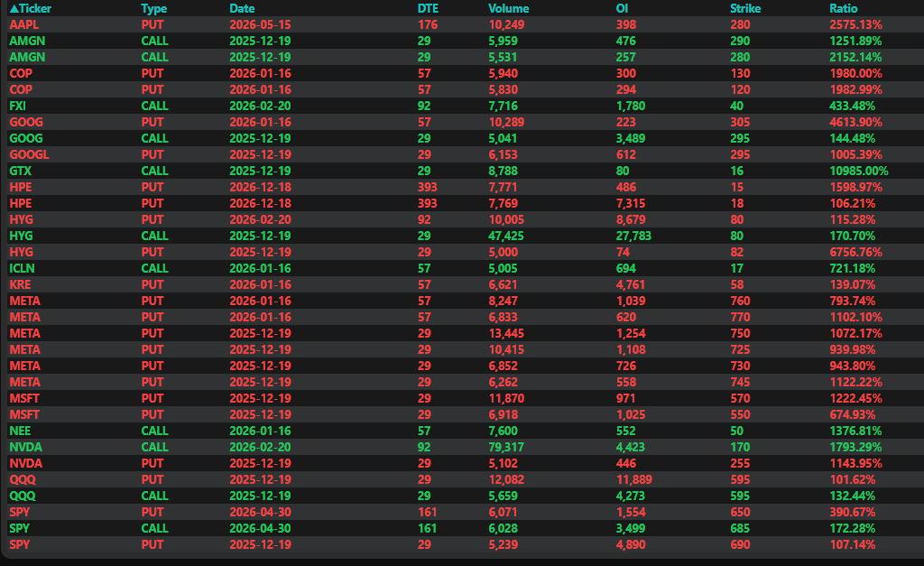
Task: Click META ratio 1102.10%
Action: click(x=855, y=317)
